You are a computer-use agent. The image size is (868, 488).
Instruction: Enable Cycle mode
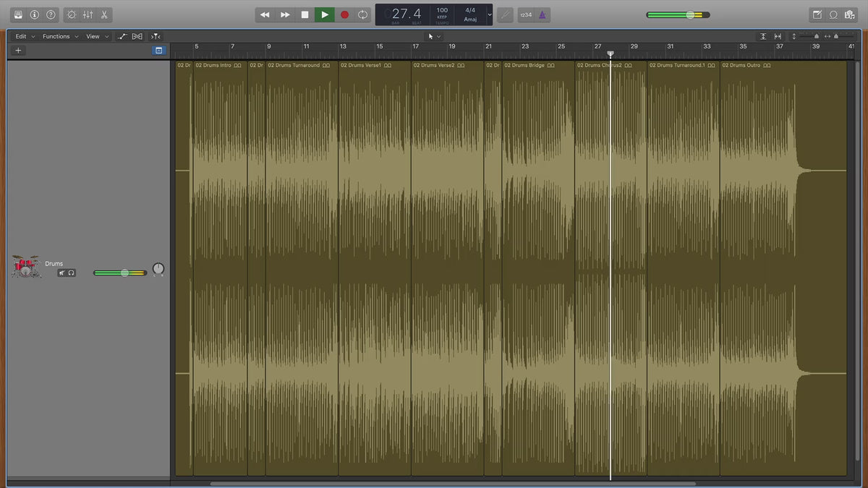(362, 14)
